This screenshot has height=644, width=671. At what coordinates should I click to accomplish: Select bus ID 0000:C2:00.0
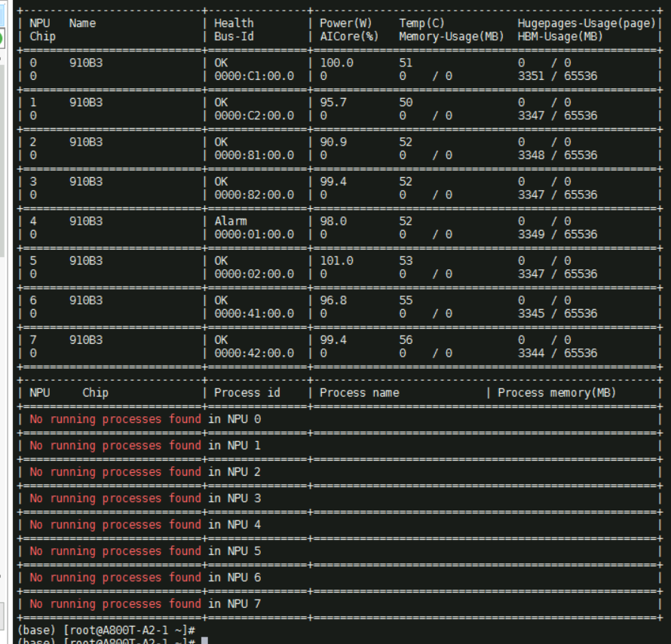(254, 115)
